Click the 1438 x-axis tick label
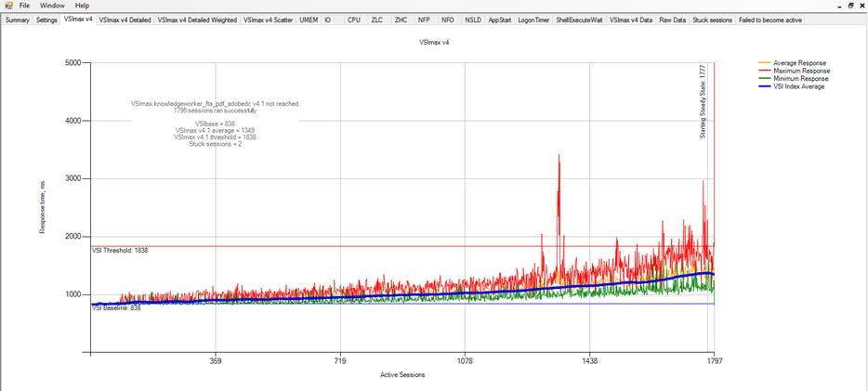The height and width of the screenshot is (391, 868). (590, 361)
